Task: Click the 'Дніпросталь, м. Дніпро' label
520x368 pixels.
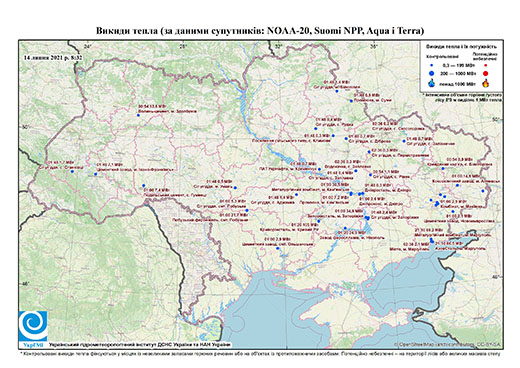Action: tap(388, 190)
